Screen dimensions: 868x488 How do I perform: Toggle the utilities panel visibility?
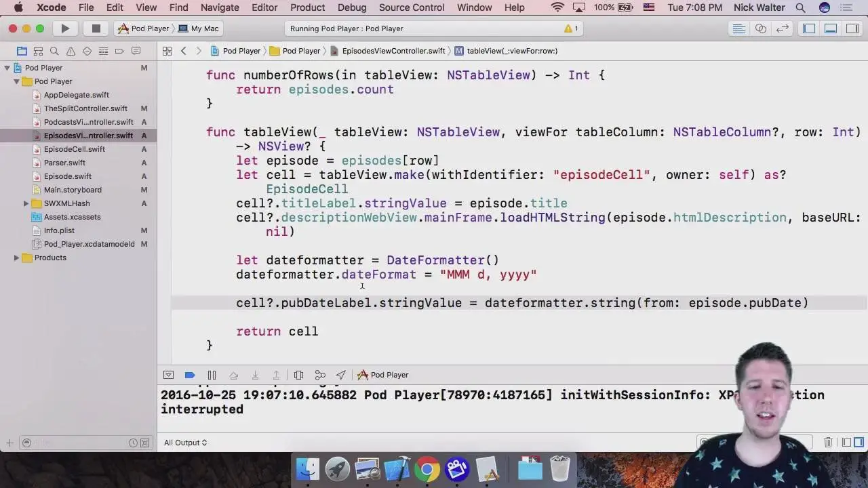(x=852, y=28)
